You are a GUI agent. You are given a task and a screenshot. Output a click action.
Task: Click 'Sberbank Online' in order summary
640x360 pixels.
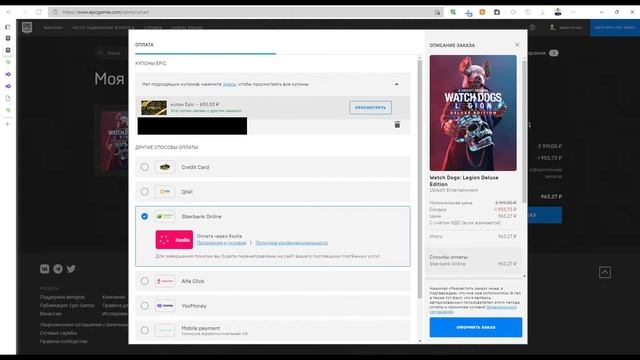tap(447, 264)
